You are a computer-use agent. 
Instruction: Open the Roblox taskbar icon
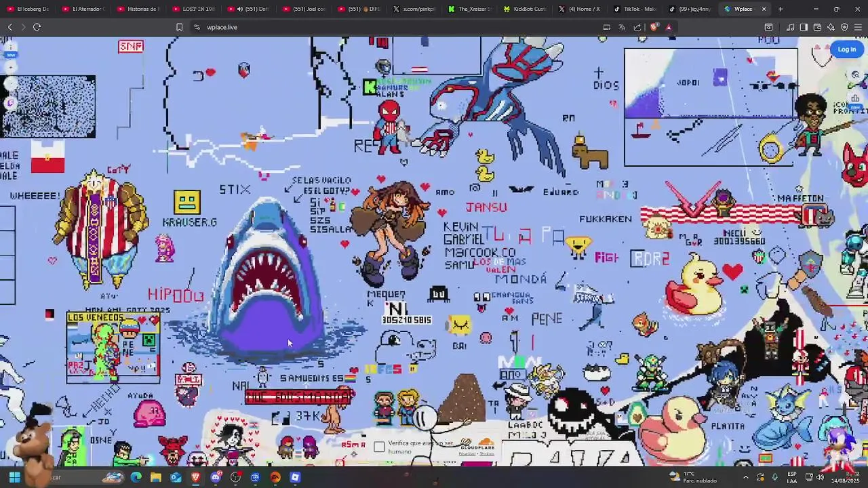pyautogui.click(x=295, y=477)
